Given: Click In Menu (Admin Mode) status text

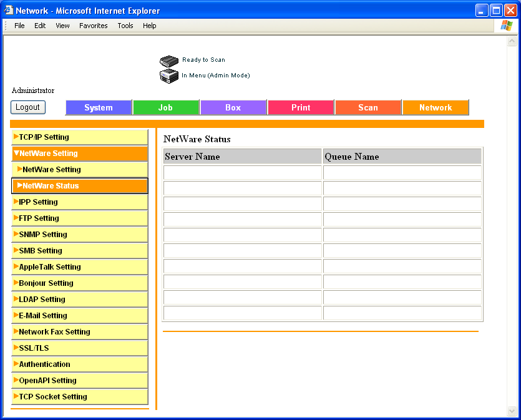Looking at the screenshot, I should click(216, 76).
